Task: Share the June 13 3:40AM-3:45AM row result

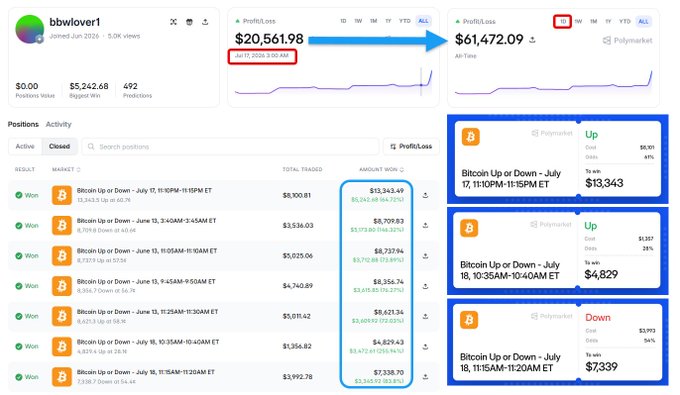Action: 425,225
